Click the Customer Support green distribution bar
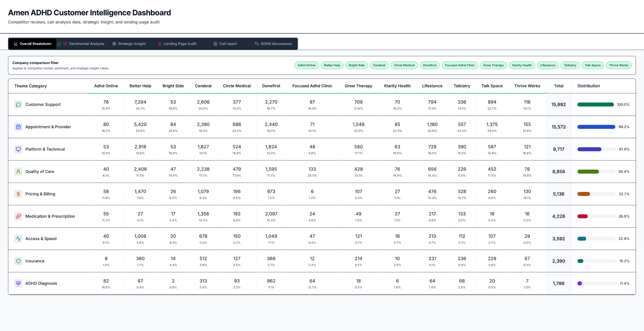The height and width of the screenshot is (331, 644). 595,105
